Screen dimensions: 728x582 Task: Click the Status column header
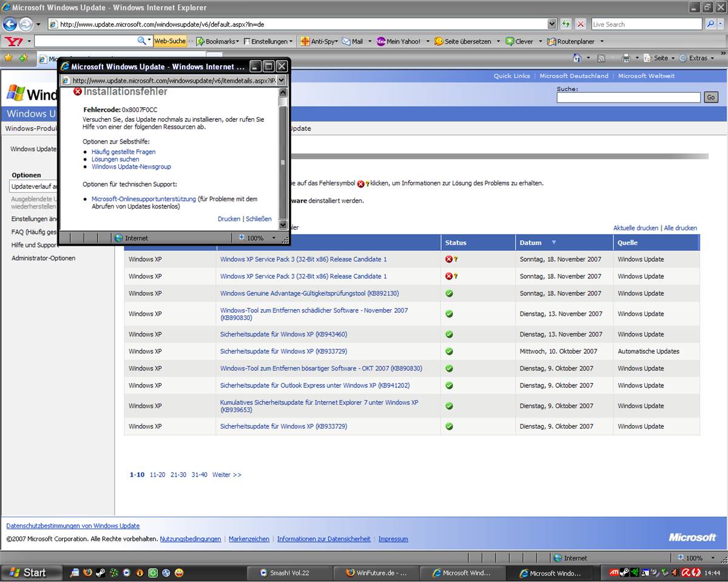click(456, 242)
